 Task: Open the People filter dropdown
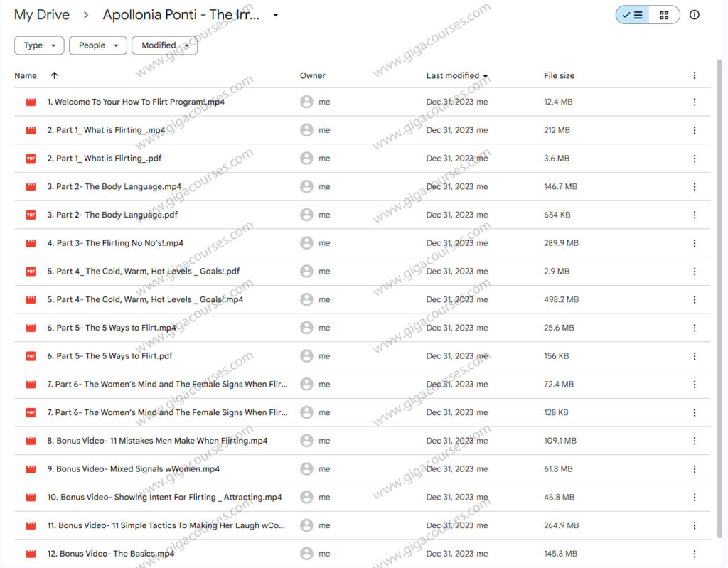(98, 45)
